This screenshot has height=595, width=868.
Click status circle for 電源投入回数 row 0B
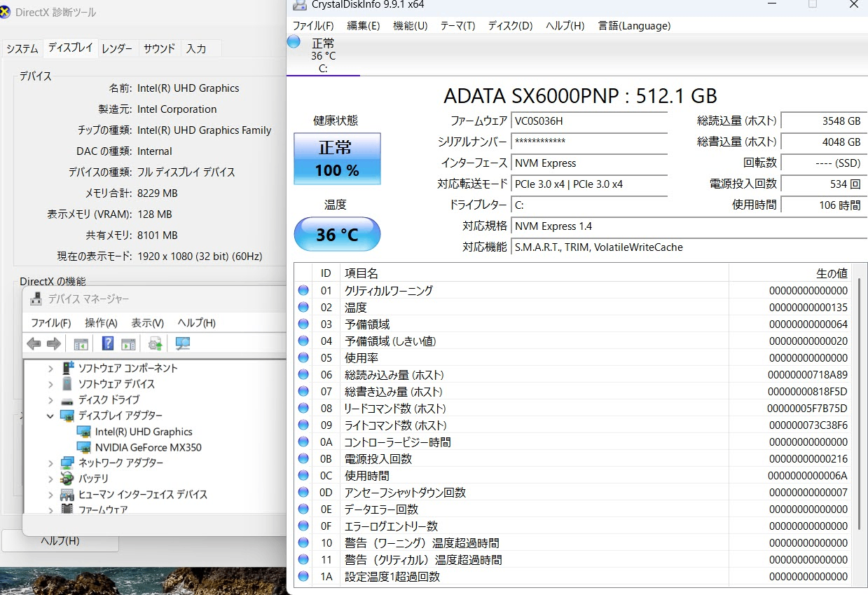click(x=303, y=458)
